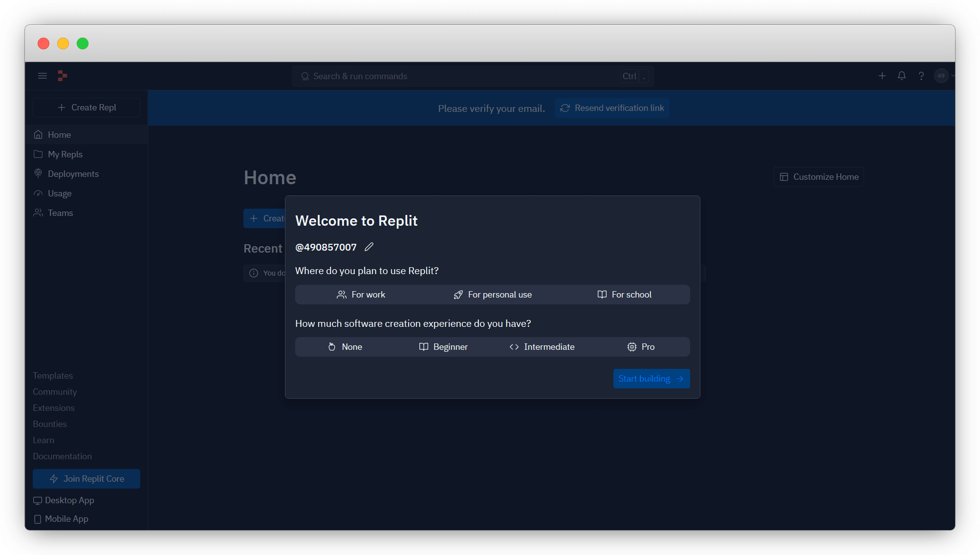Image resolution: width=980 pixels, height=555 pixels.
Task: Pick Beginner experience level
Action: [x=443, y=347]
